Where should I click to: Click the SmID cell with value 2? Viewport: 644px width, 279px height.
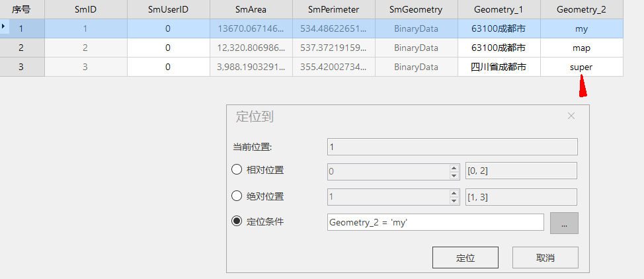86,48
